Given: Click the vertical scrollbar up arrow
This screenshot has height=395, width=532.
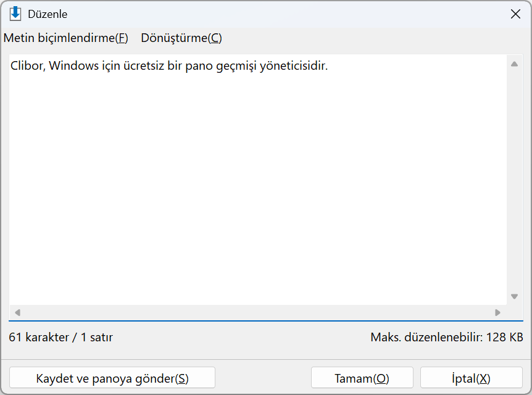Looking at the screenshot, I should 514,64.
